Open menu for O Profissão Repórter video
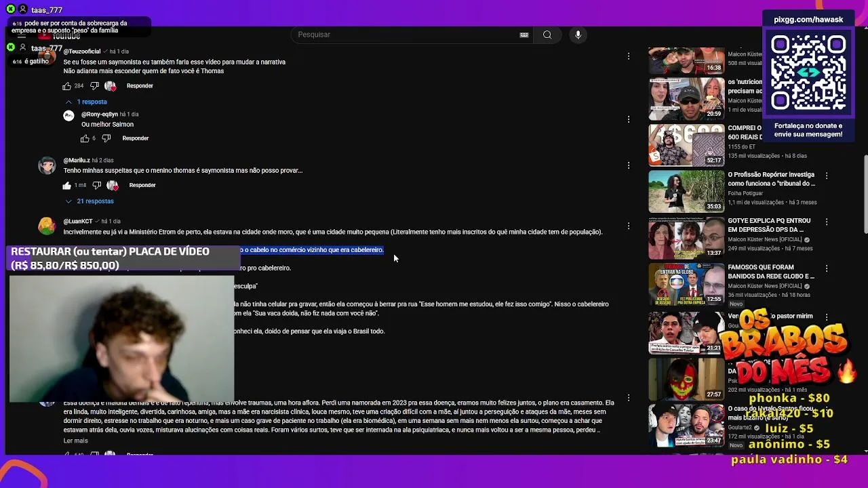Screen dimensions: 868x488 click(x=827, y=176)
